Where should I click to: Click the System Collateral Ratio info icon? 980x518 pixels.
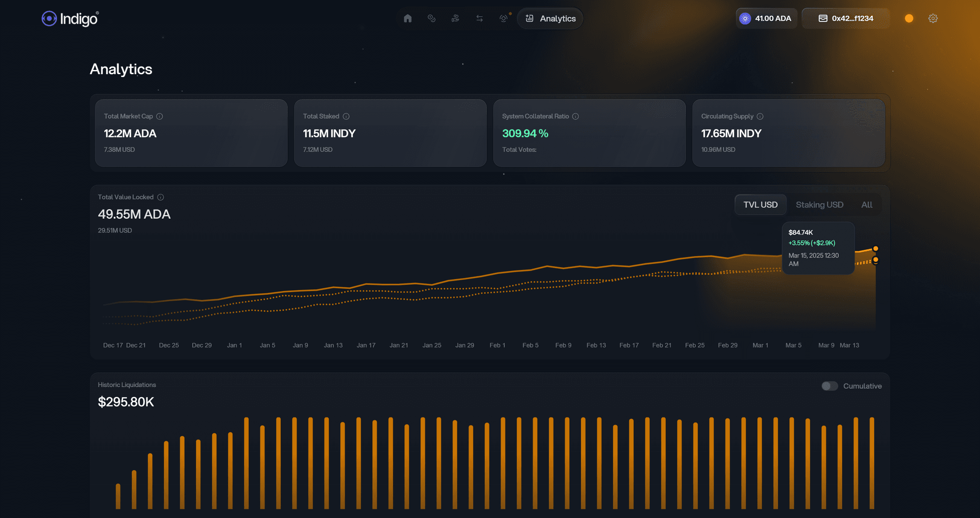pos(575,116)
